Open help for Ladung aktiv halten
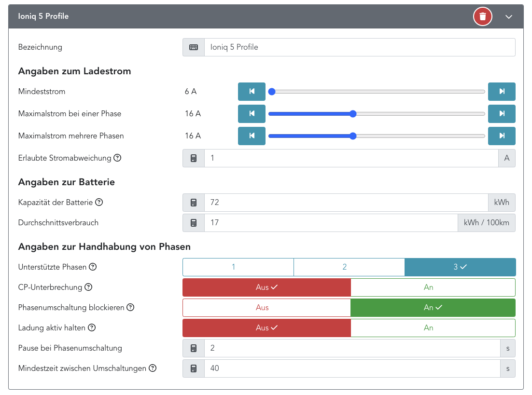 coord(92,327)
